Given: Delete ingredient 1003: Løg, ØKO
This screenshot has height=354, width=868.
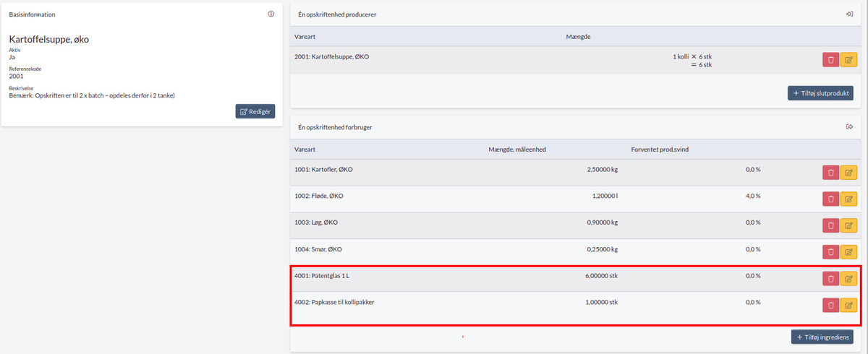Looking at the screenshot, I should 830,225.
